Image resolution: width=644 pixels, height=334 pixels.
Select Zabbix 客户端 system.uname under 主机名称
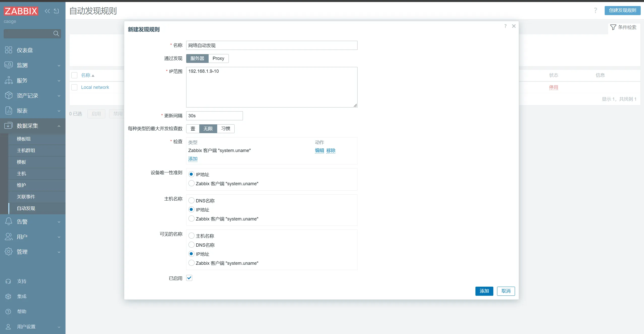191,218
